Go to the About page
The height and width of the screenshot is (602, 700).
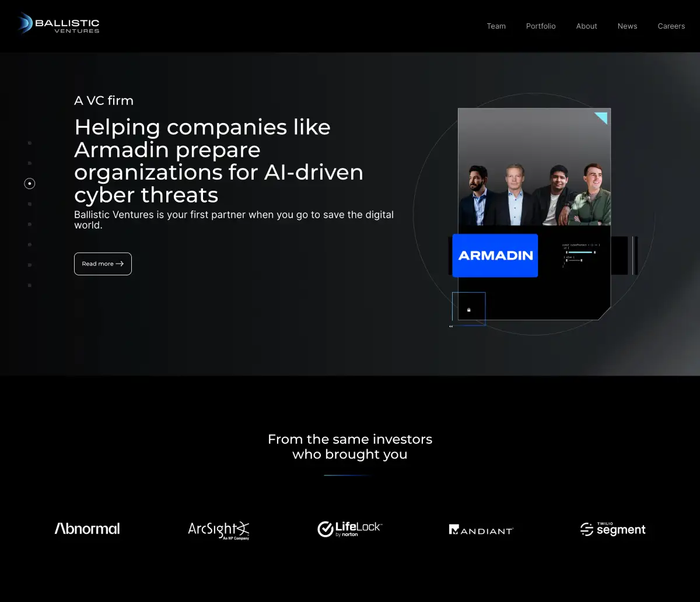[586, 26]
